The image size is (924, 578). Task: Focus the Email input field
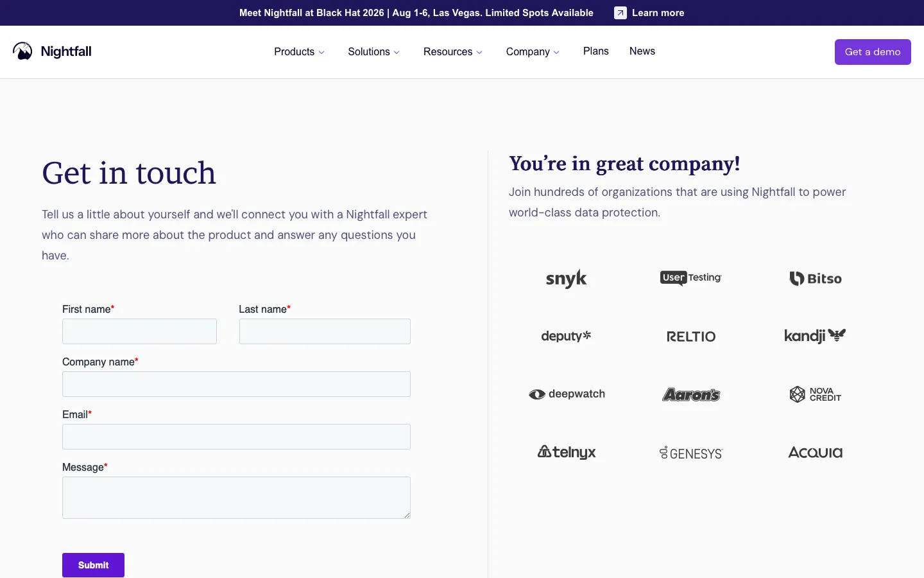point(236,437)
